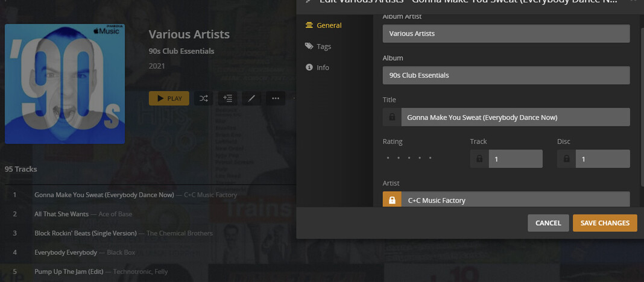Click the info circle icon
The height and width of the screenshot is (282, 644).
[309, 67]
